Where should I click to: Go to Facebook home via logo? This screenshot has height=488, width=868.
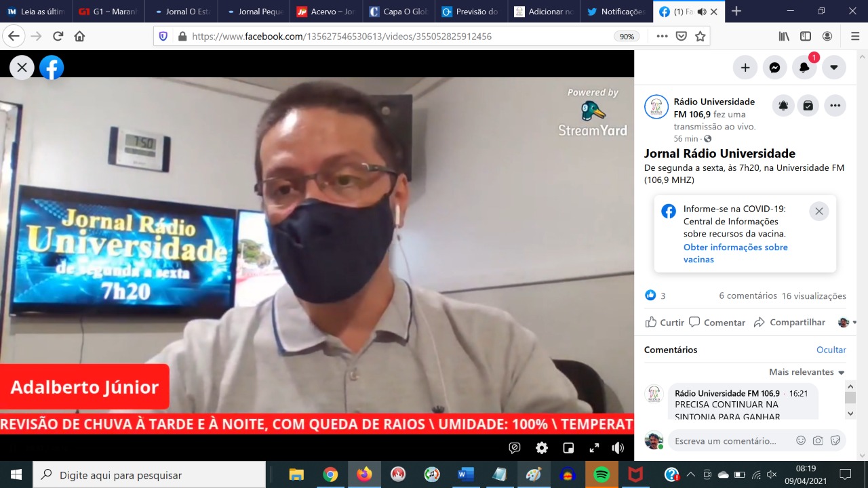(x=52, y=68)
